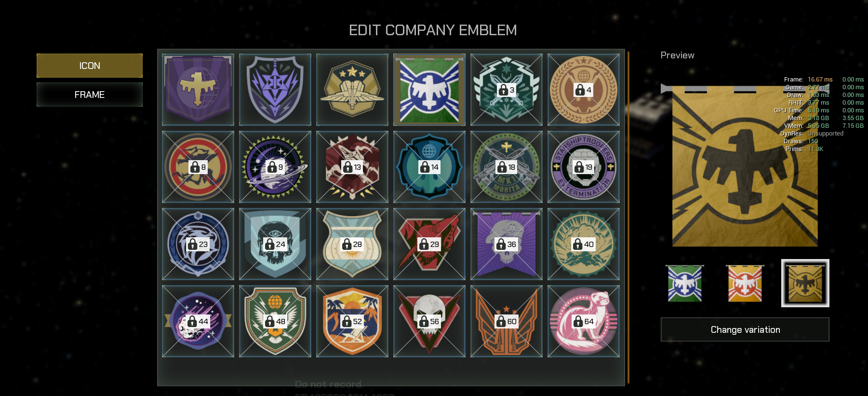
Task: Select the purple eagle globe emblem
Action: 198,90
